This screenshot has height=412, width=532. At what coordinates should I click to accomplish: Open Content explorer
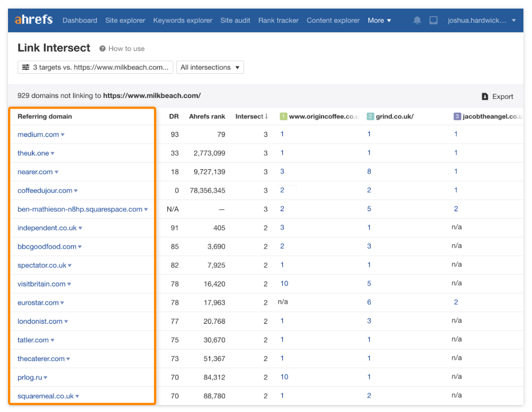click(x=333, y=21)
